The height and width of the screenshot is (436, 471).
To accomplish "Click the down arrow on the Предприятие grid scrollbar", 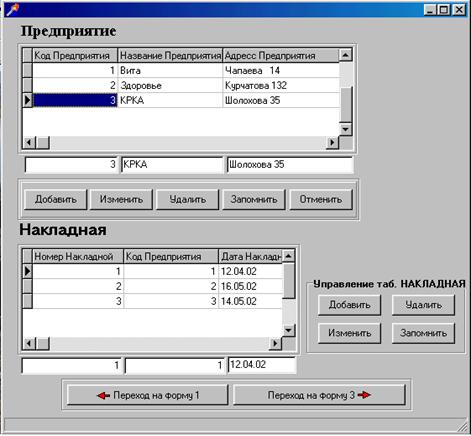I will [345, 129].
